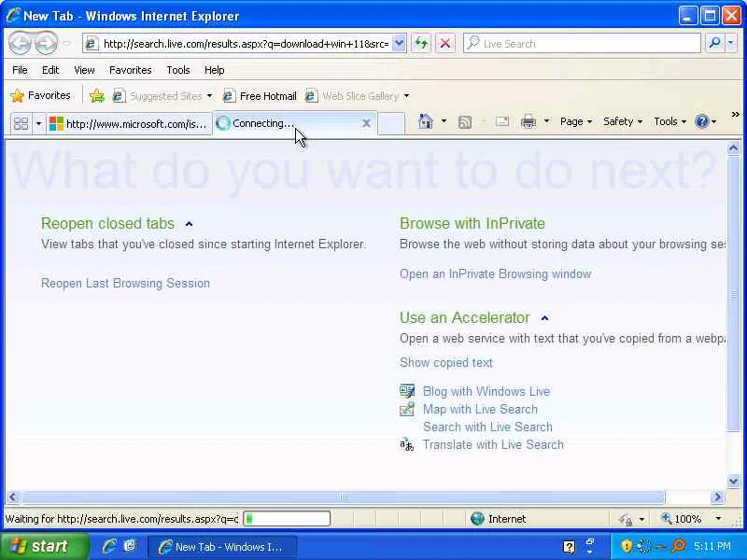Click Add to Favorites Bar icon
747x560 pixels.
pyautogui.click(x=97, y=96)
